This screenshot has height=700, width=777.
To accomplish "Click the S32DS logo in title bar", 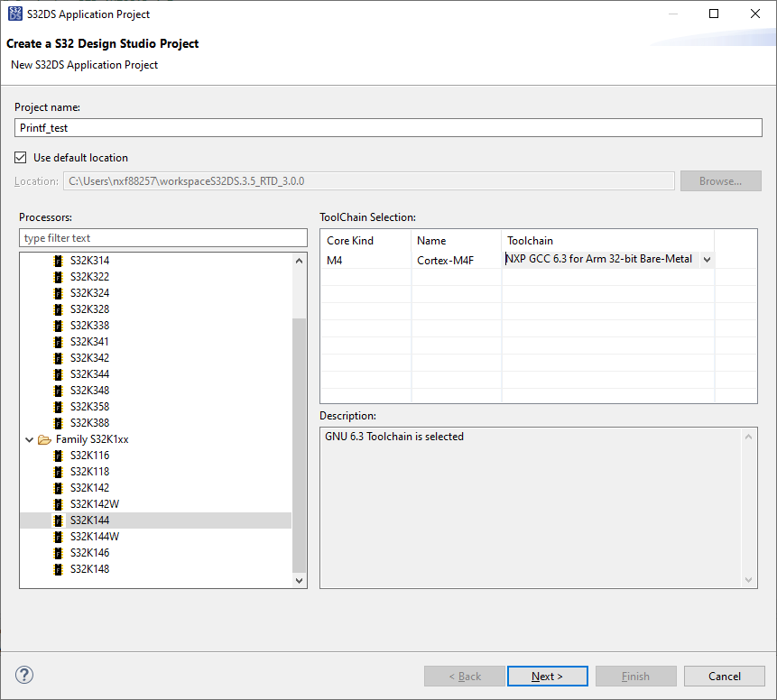I will tap(14, 14).
